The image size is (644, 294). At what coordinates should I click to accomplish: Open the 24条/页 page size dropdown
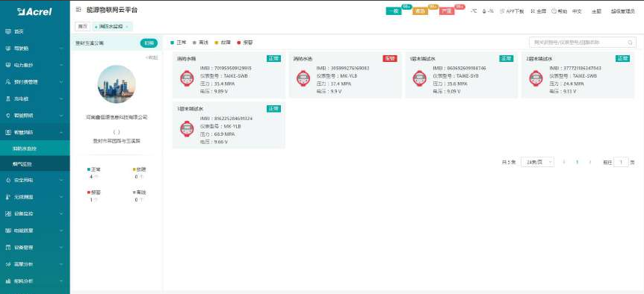(537, 162)
